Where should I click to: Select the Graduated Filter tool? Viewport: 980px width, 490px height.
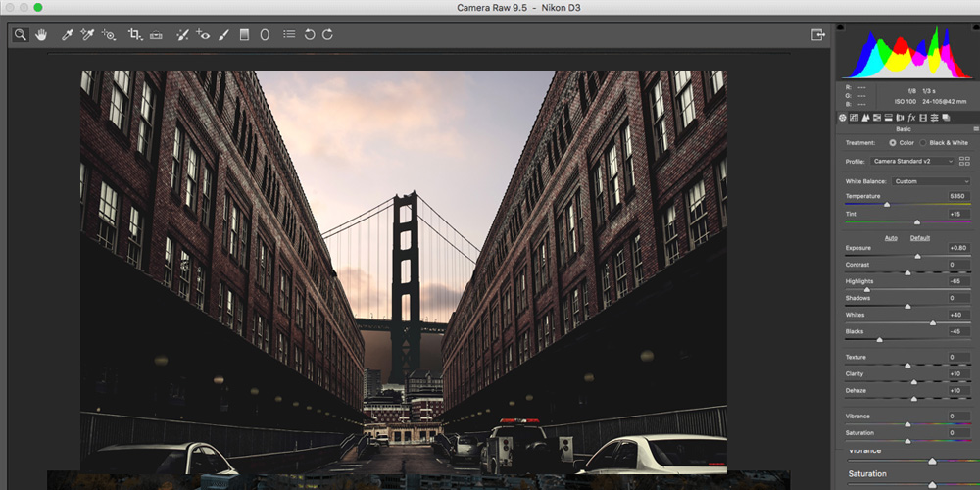pos(244,35)
